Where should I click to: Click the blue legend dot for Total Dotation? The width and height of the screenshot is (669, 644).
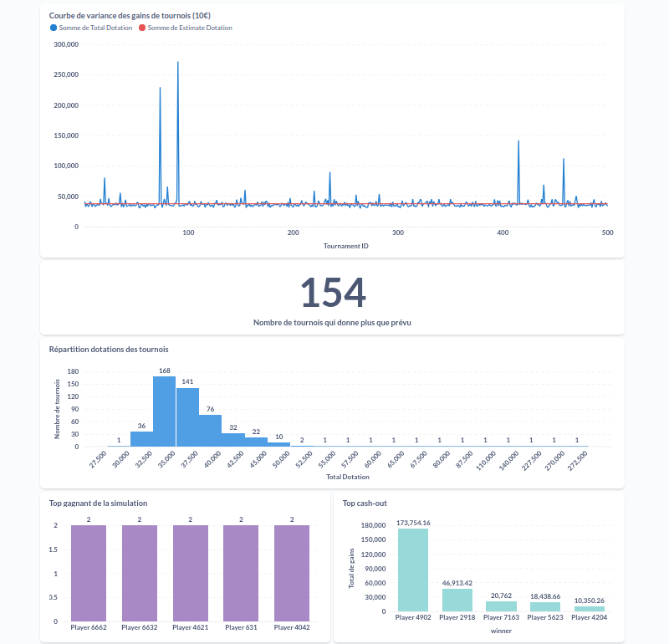point(54,28)
